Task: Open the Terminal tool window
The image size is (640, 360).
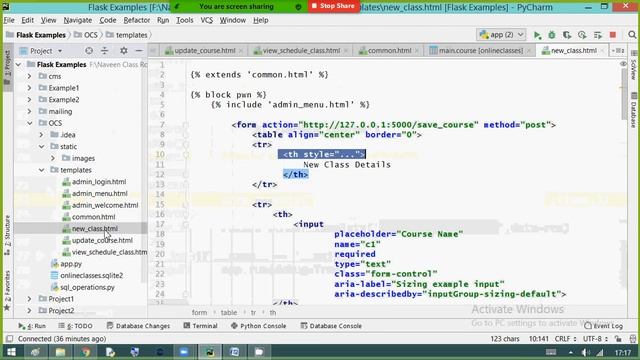Action: point(200,326)
